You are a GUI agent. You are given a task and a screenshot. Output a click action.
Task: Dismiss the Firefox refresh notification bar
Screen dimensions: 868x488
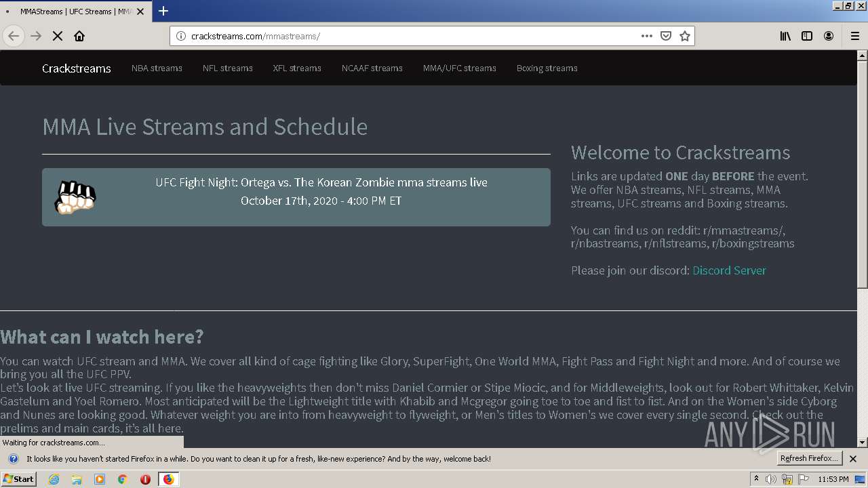[853, 459]
